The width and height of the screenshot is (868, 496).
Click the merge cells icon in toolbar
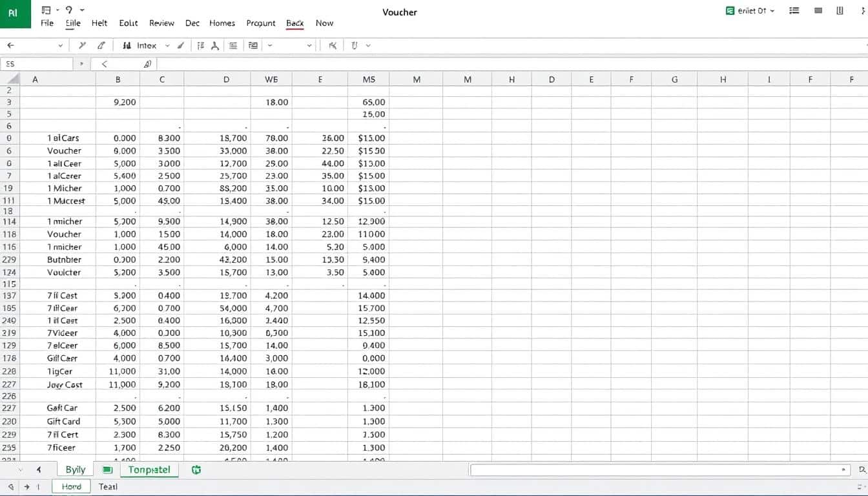[x=253, y=45]
